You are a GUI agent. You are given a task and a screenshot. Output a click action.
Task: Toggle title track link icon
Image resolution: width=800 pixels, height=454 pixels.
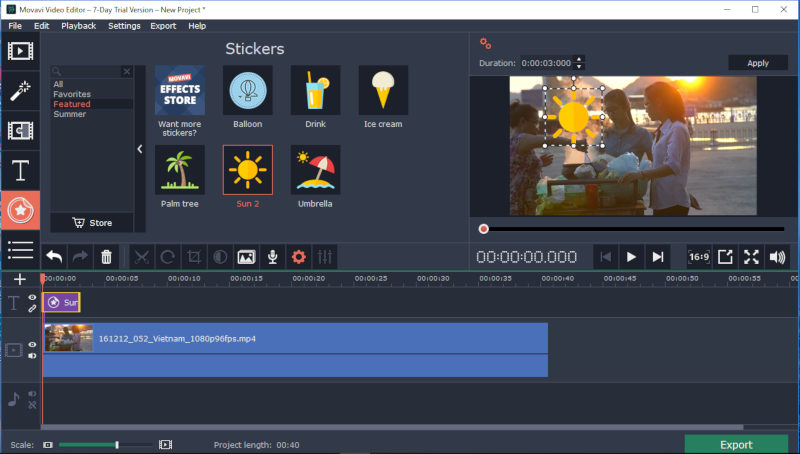point(32,309)
